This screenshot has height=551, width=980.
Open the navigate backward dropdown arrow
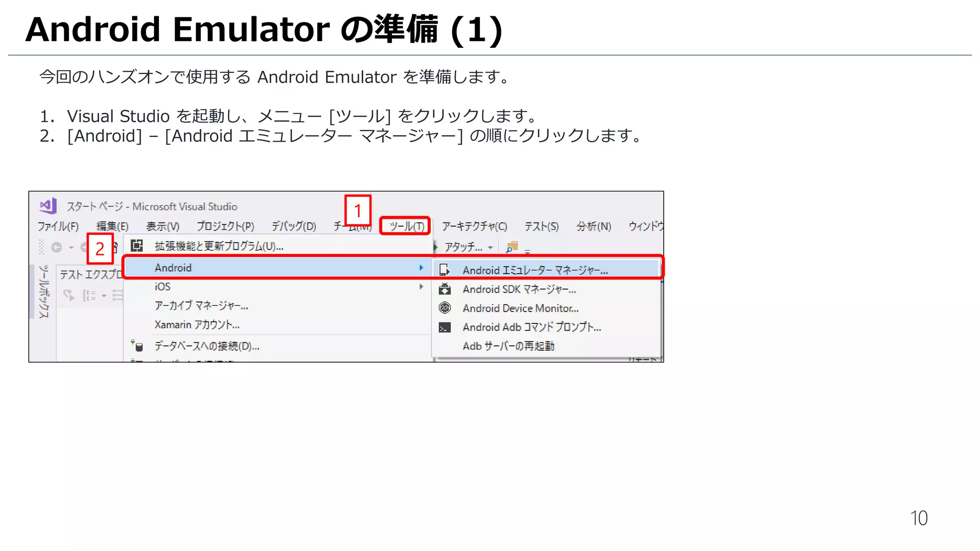point(71,247)
